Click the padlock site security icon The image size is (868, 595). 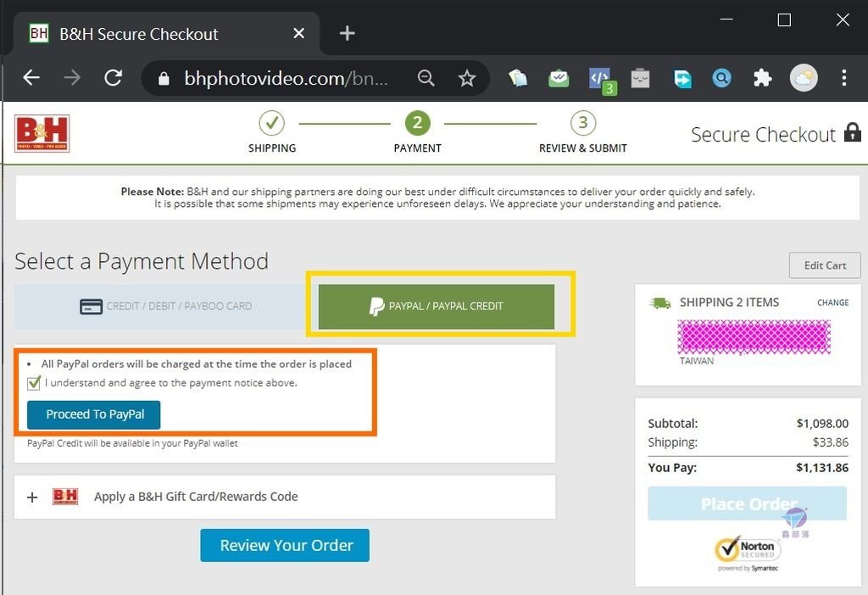(164, 79)
